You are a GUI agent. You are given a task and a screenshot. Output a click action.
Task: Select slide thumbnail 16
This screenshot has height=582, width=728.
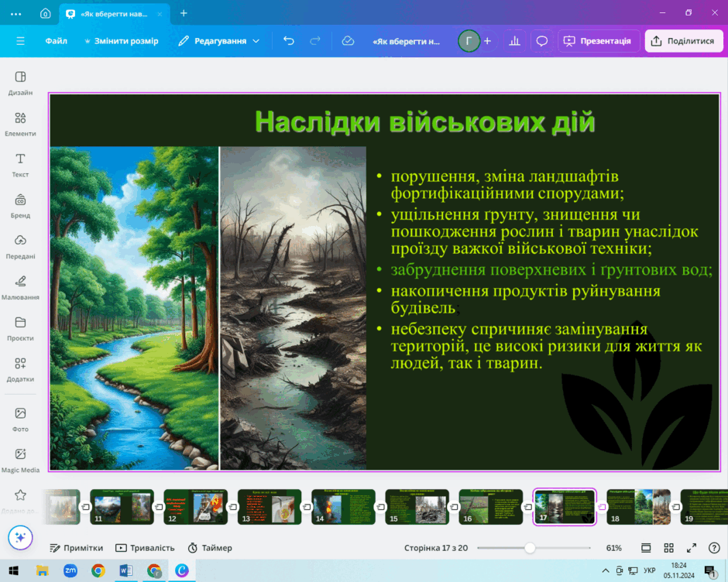pos(491,507)
